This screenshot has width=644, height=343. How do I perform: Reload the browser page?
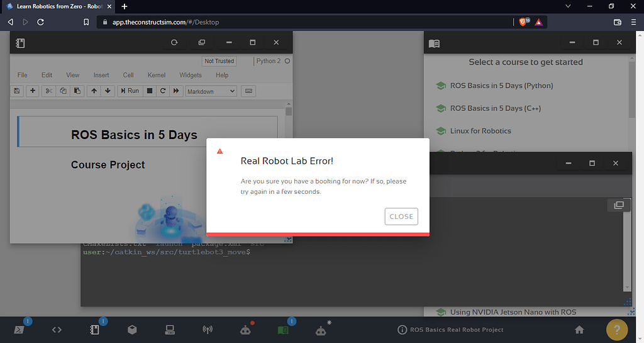40,22
